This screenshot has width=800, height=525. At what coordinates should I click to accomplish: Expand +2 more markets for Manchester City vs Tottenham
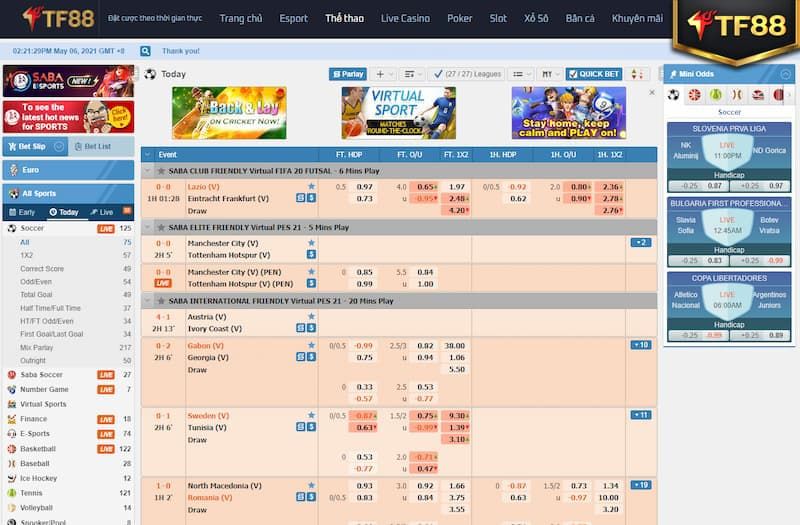[x=641, y=243]
